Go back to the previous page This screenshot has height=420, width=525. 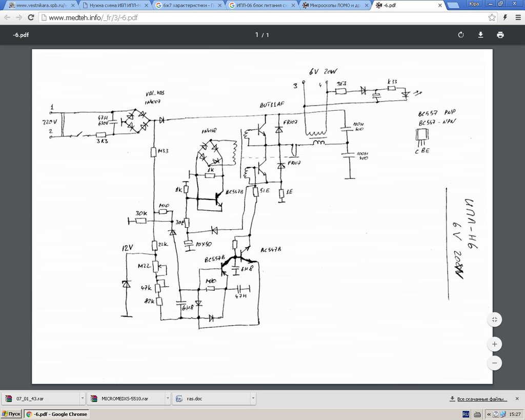(x=7, y=17)
